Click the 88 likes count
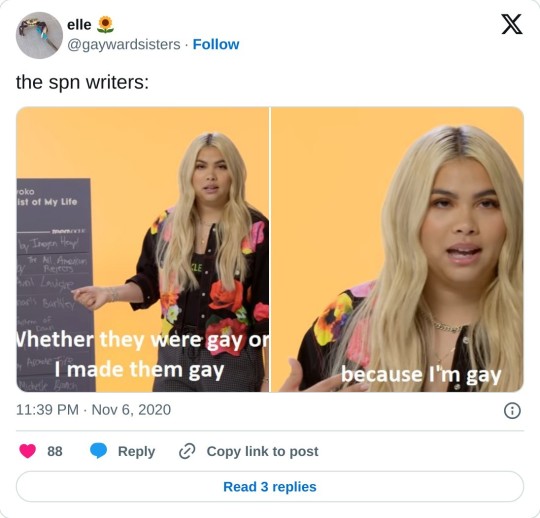This screenshot has width=540, height=518. 55,451
